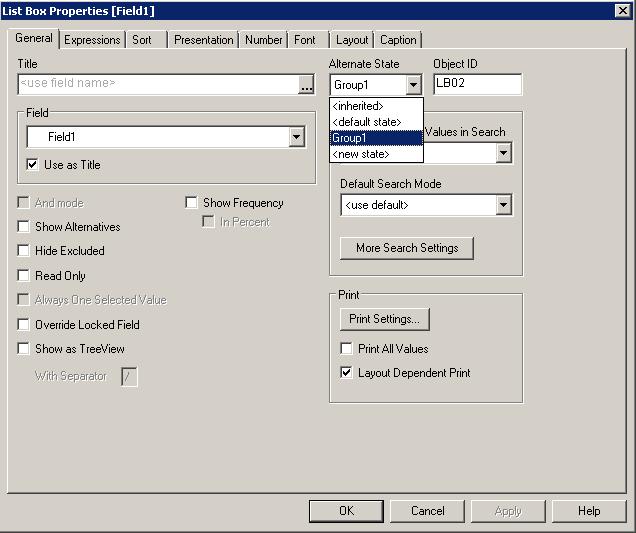The height and width of the screenshot is (533, 636).
Task: Toggle the Use as Title checkbox
Action: tap(33, 165)
